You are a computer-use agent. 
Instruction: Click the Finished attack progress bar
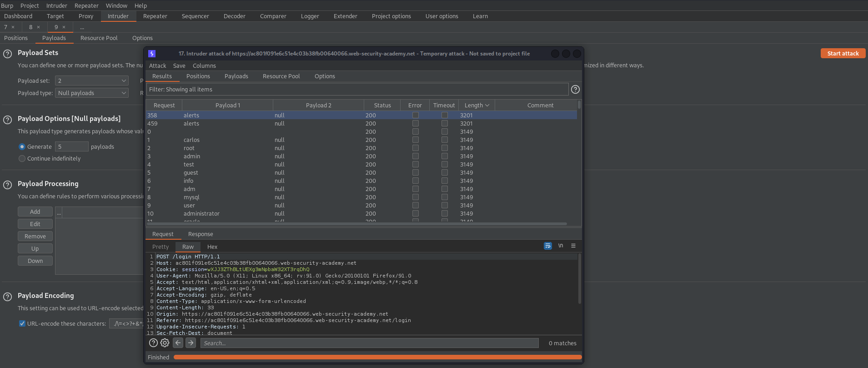pyautogui.click(x=377, y=357)
